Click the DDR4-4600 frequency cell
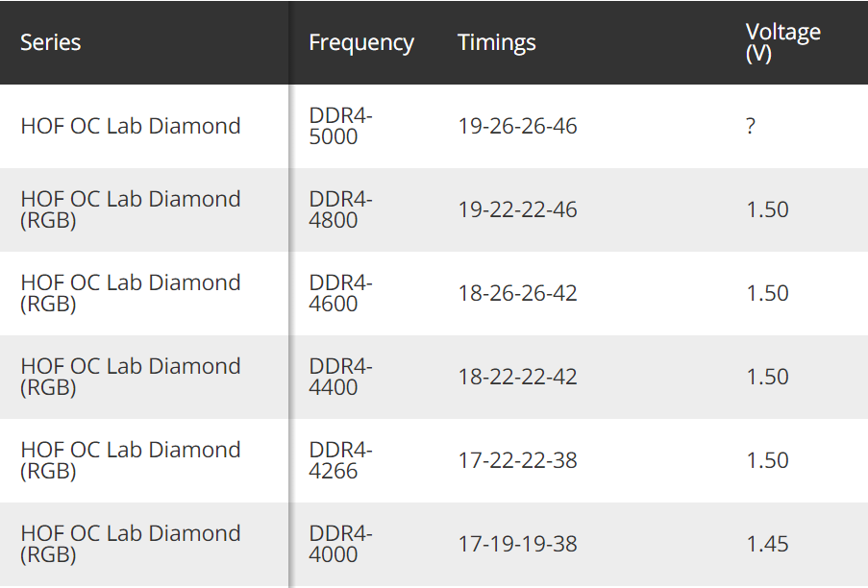Viewport: 868px width, 588px height. (x=340, y=293)
